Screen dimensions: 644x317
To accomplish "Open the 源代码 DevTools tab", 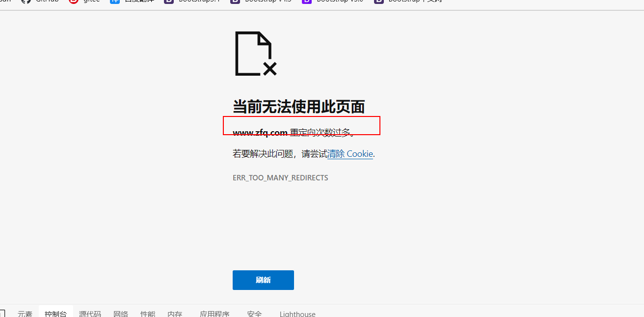I will pyautogui.click(x=90, y=314).
